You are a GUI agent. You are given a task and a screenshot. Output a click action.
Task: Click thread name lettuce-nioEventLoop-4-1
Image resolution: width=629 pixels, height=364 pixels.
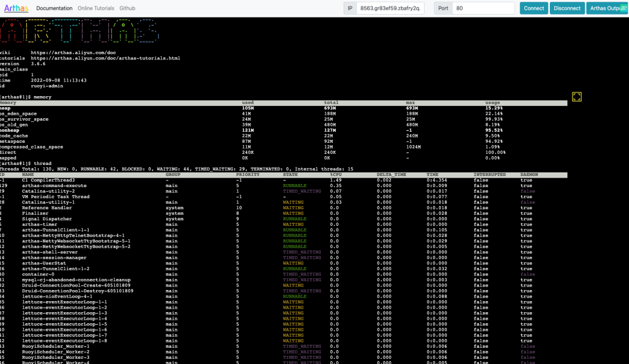click(x=57, y=296)
